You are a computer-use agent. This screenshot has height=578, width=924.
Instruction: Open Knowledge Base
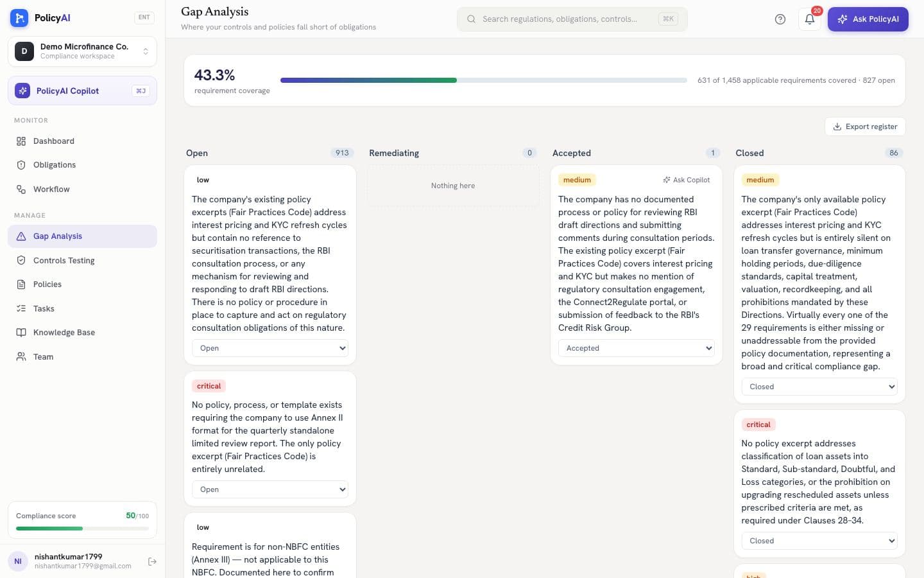pyautogui.click(x=82, y=333)
